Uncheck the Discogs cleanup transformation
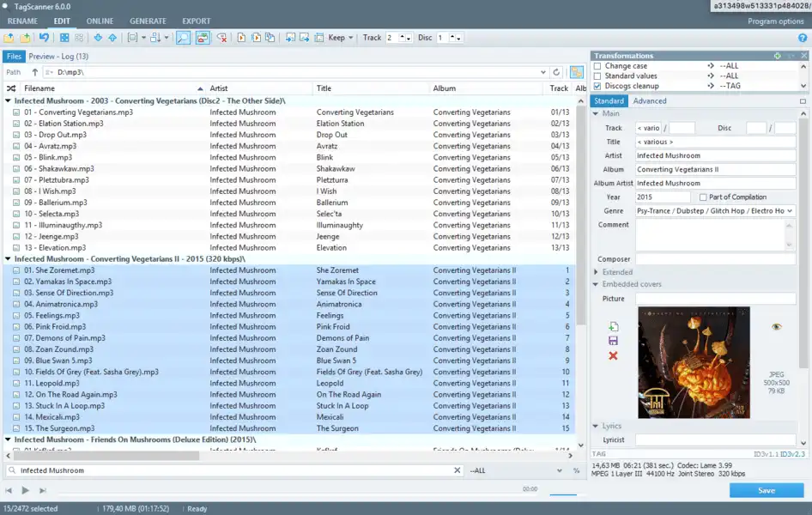Viewport: 812px width, 515px height. [597, 86]
